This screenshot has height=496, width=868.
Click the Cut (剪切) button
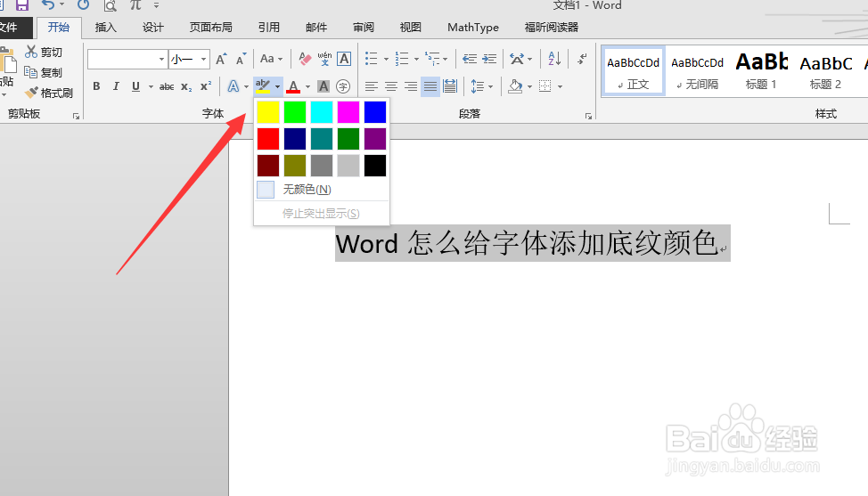tap(44, 52)
